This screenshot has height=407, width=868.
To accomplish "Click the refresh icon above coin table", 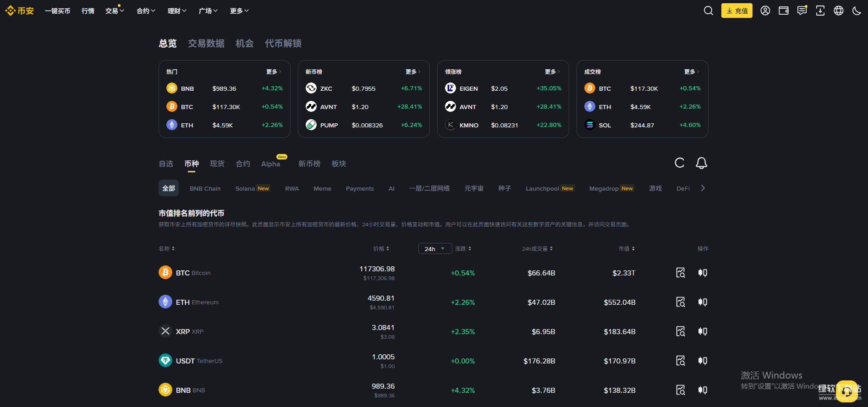I will [680, 163].
